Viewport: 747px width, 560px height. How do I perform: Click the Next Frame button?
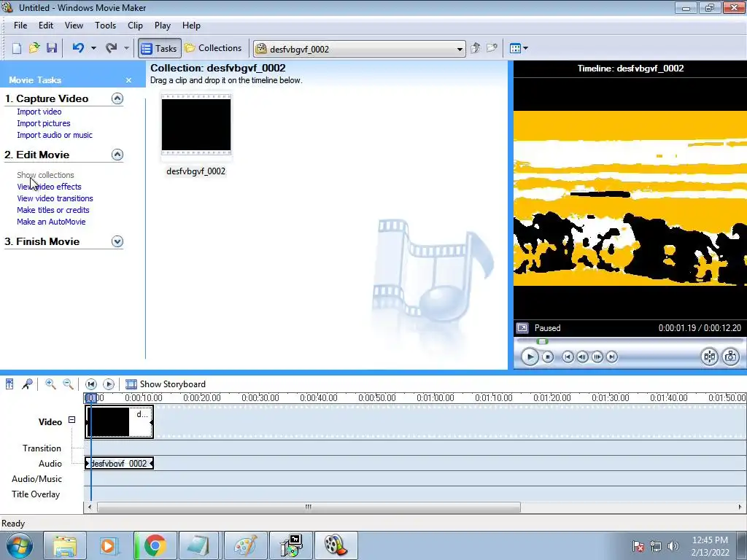(x=597, y=357)
